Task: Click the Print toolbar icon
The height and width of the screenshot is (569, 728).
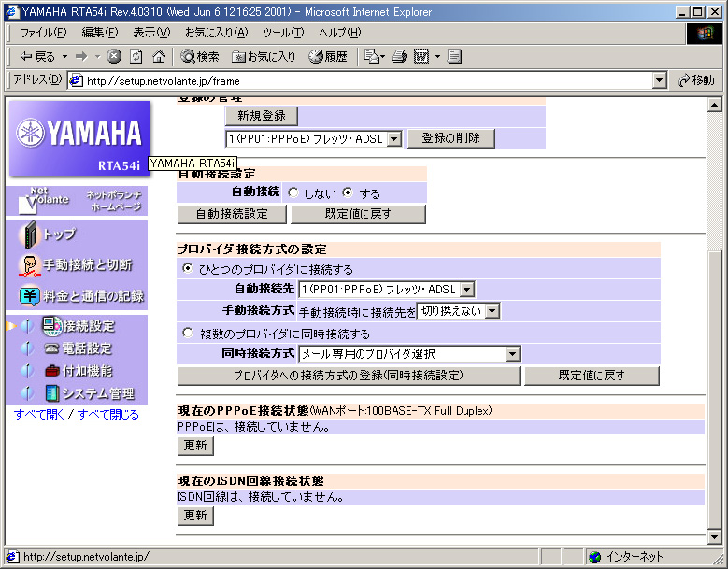Action: 399,57
